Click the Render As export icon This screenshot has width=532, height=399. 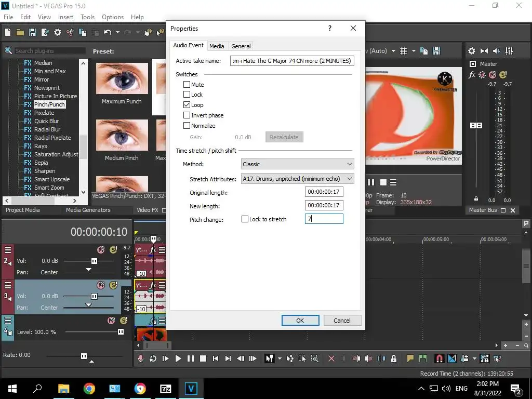click(x=45, y=32)
